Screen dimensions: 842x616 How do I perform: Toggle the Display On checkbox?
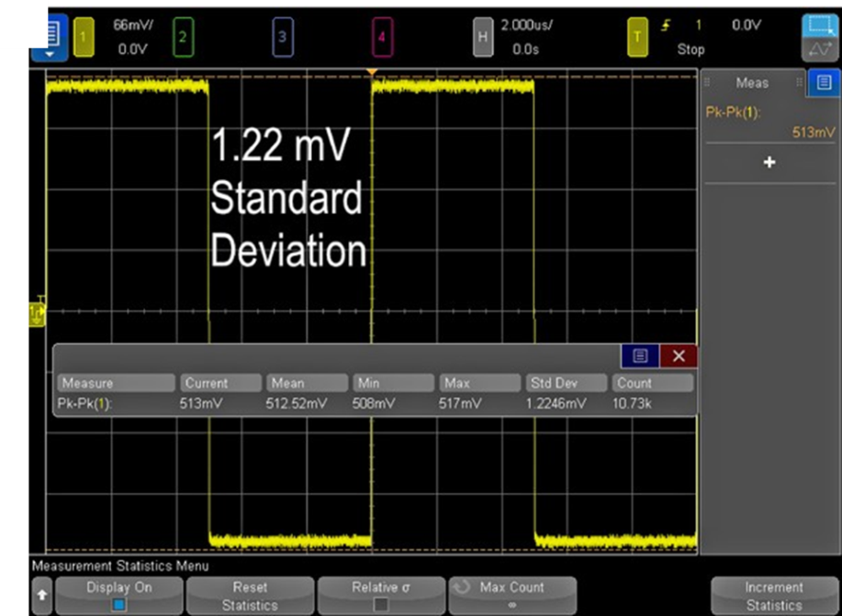click(x=119, y=604)
